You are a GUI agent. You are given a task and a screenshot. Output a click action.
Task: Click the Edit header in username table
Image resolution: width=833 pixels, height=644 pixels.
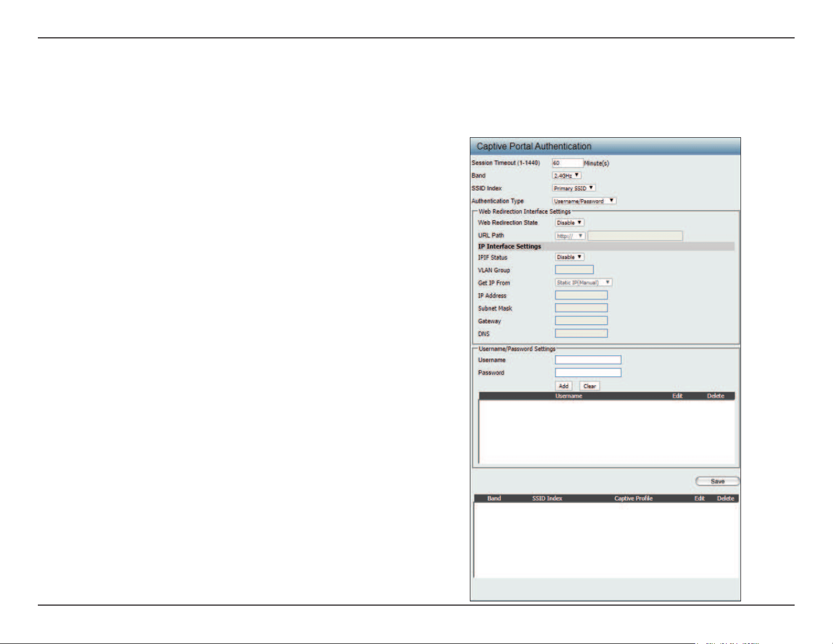677,396
